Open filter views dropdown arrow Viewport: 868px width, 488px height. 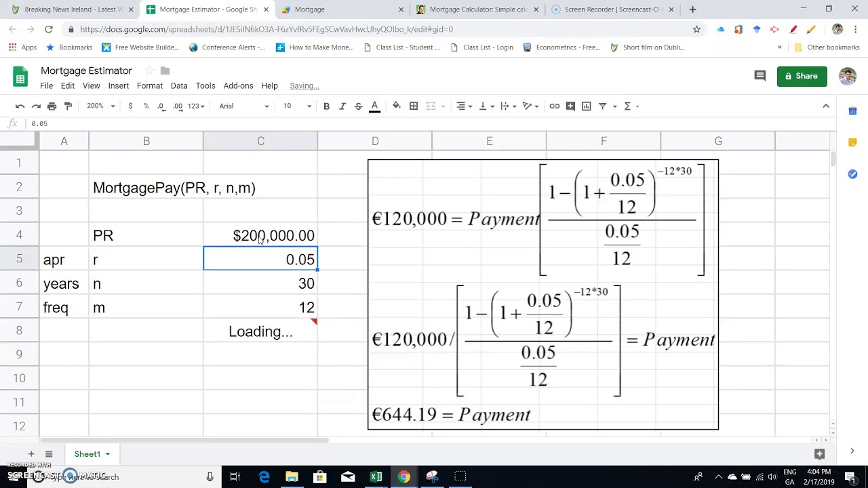(x=615, y=106)
